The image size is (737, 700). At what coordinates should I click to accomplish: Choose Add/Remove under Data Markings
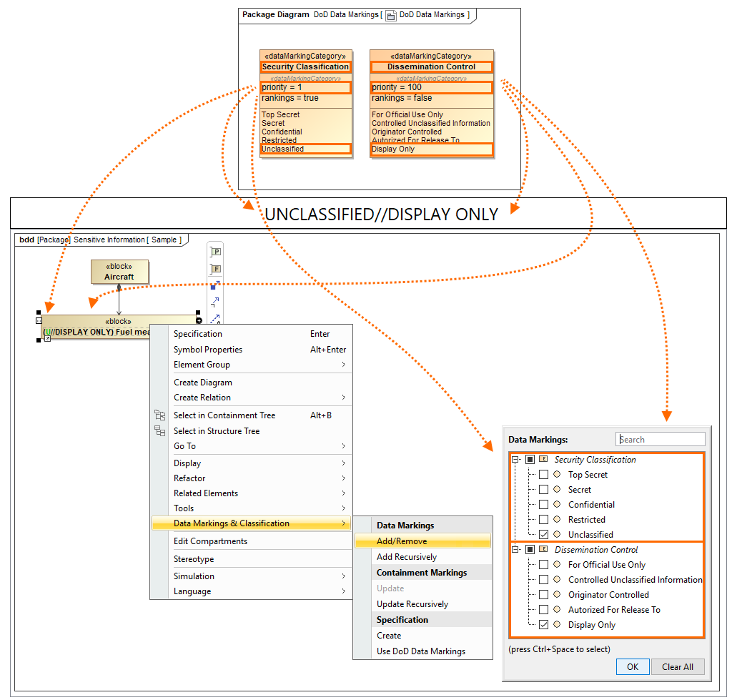[x=422, y=541]
